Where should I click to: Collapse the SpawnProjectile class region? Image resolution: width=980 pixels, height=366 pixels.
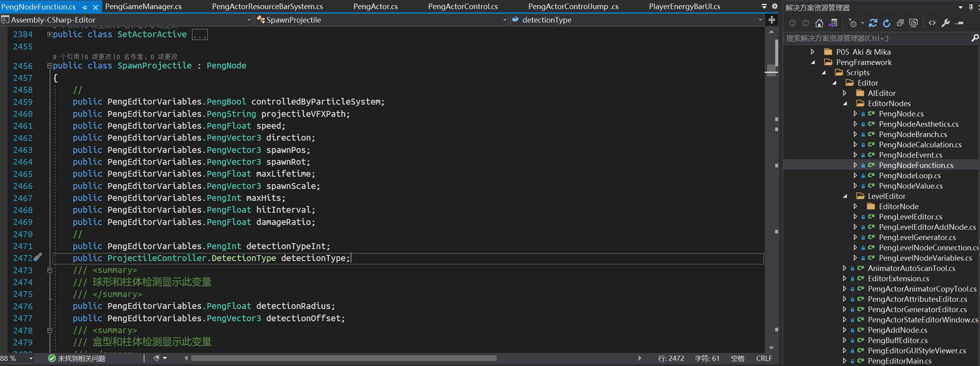(x=49, y=66)
